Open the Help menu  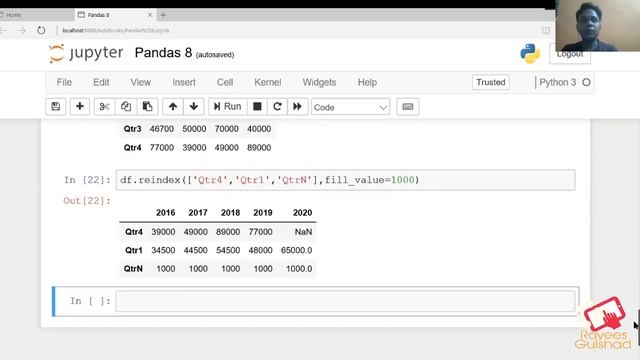pyautogui.click(x=367, y=82)
